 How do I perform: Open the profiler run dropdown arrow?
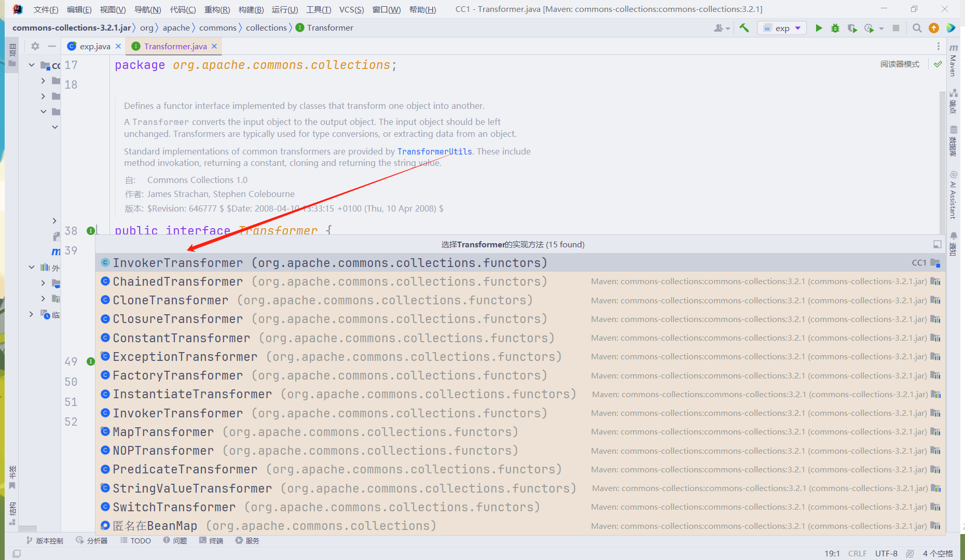coord(880,28)
